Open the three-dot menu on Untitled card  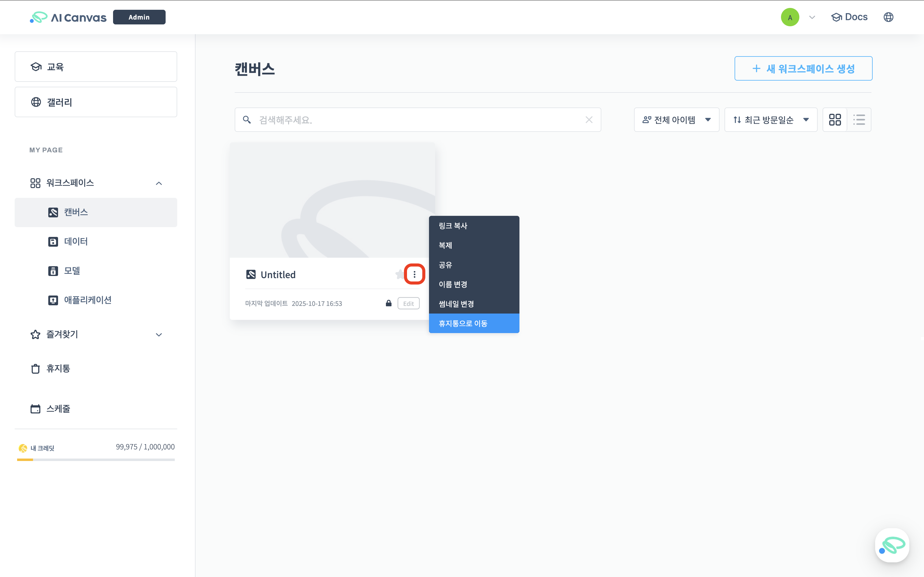414,274
